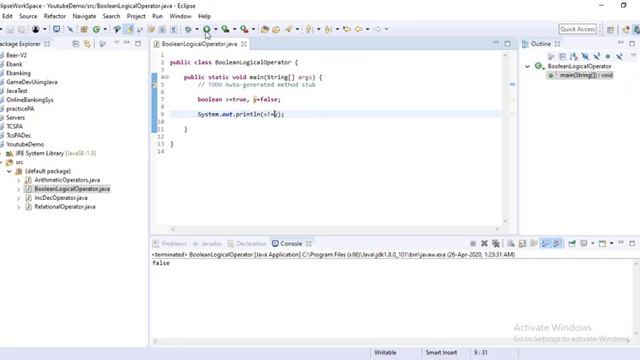Open Open Console dropdown arrow

click(611, 244)
